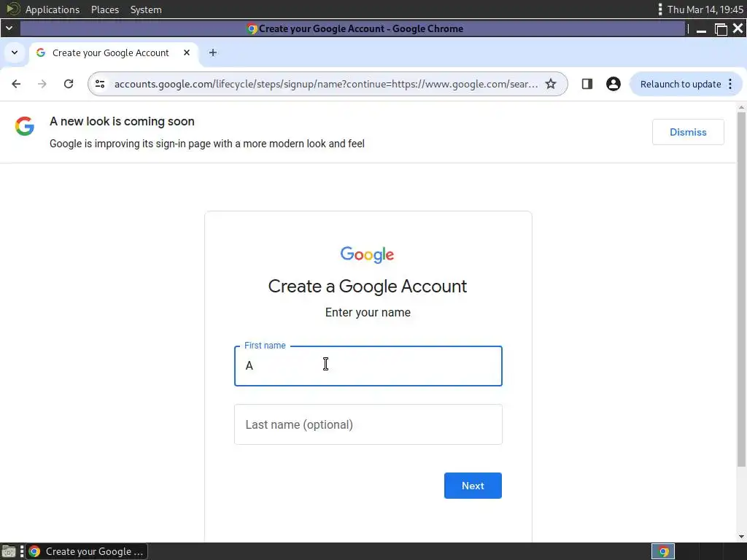Viewport: 747px width, 560px height.
Task: Click the panel handle dots near the clock
Action: click(x=659, y=9)
